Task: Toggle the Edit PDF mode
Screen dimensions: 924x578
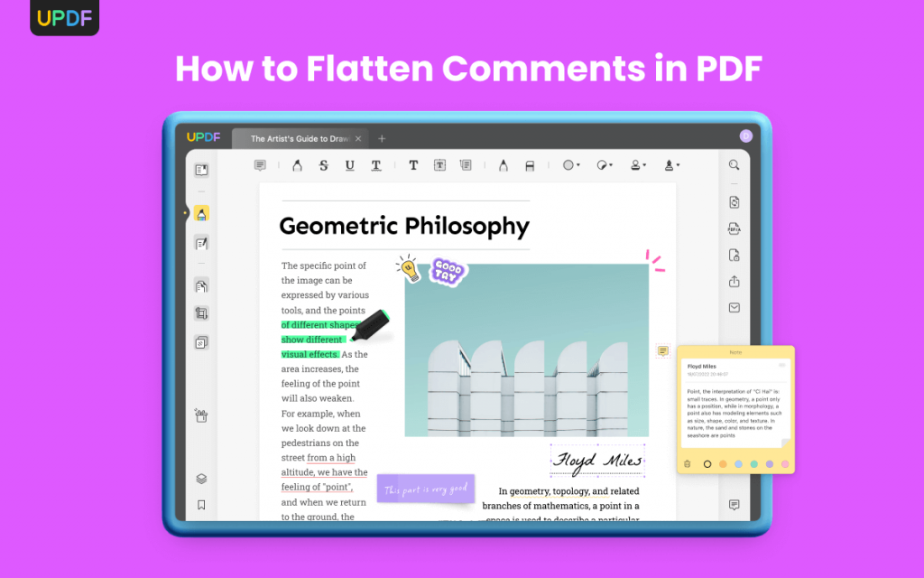Action: 201,242
